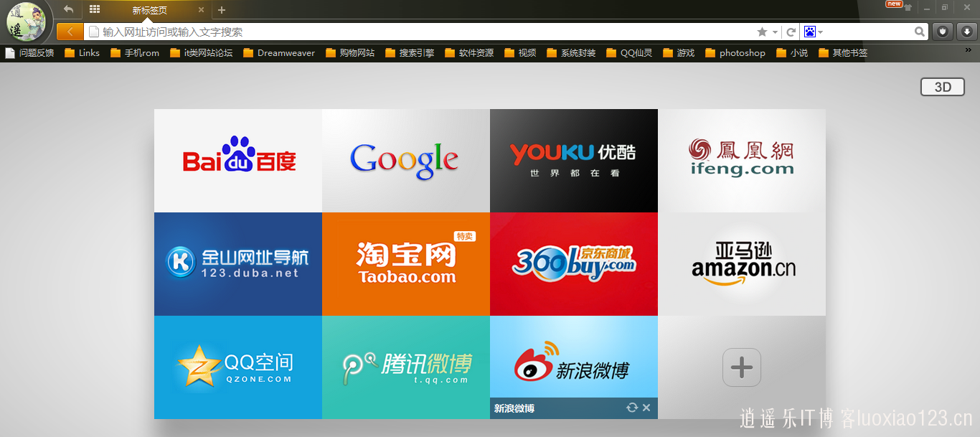Open the photoshop bookmark folder
The image size is (980, 437).
(735, 52)
